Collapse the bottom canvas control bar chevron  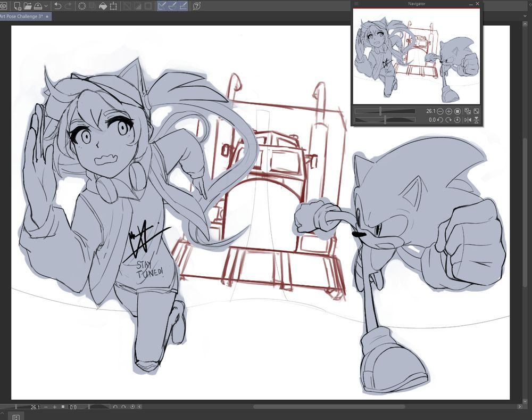pos(139,407)
